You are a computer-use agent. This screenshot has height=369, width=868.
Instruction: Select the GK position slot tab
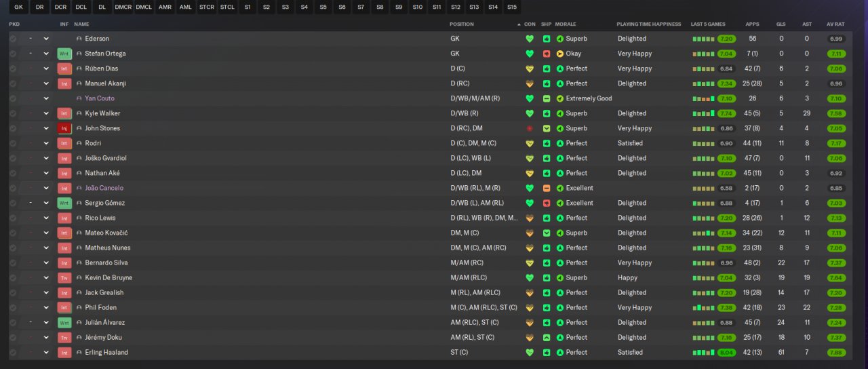pos(18,7)
